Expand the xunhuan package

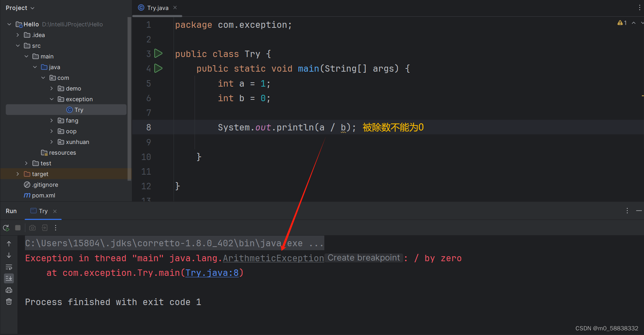(x=52, y=142)
